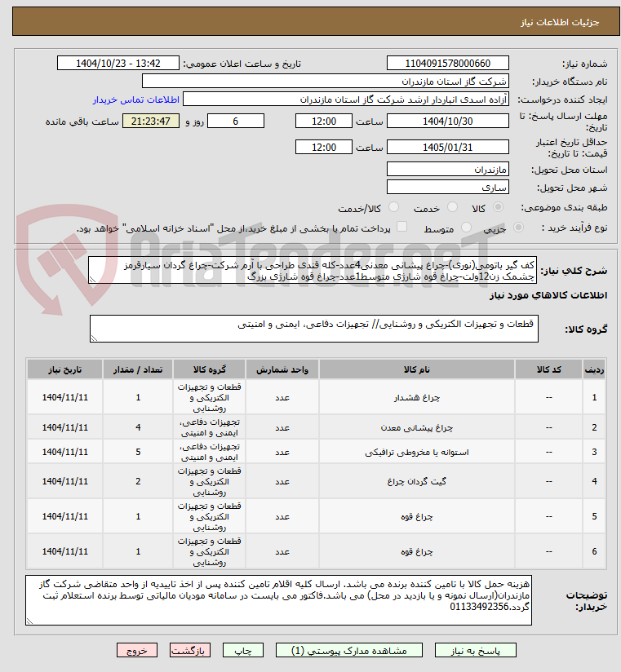
Task: Click the countdown timer 21:23:47
Action: click(151, 122)
